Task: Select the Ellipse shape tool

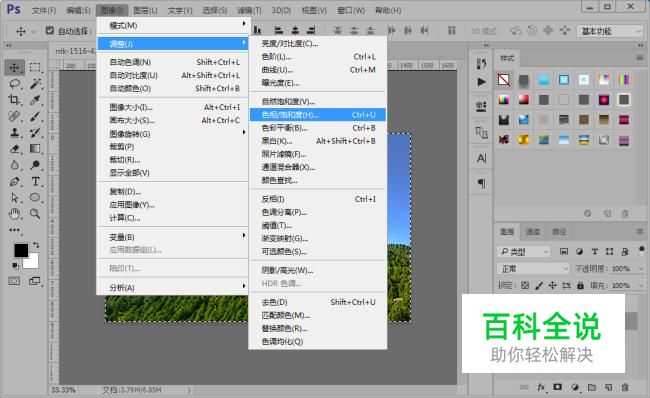Action: click(x=35, y=198)
